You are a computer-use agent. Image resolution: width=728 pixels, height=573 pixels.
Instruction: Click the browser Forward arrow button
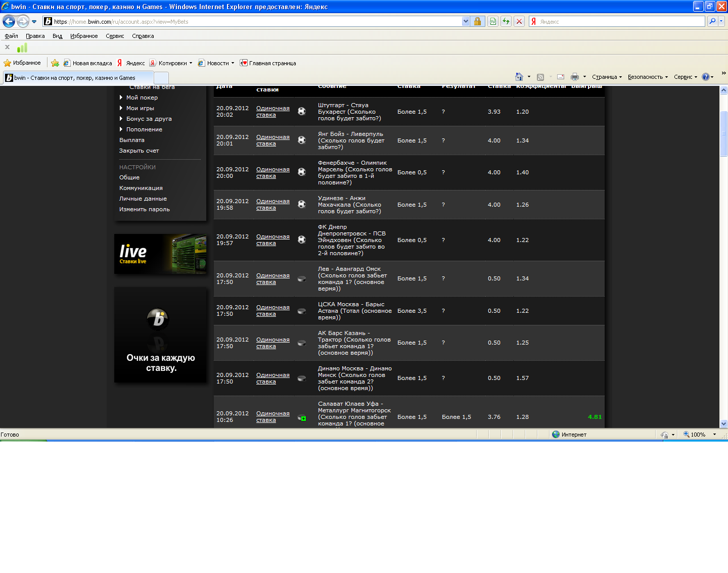[x=23, y=21]
